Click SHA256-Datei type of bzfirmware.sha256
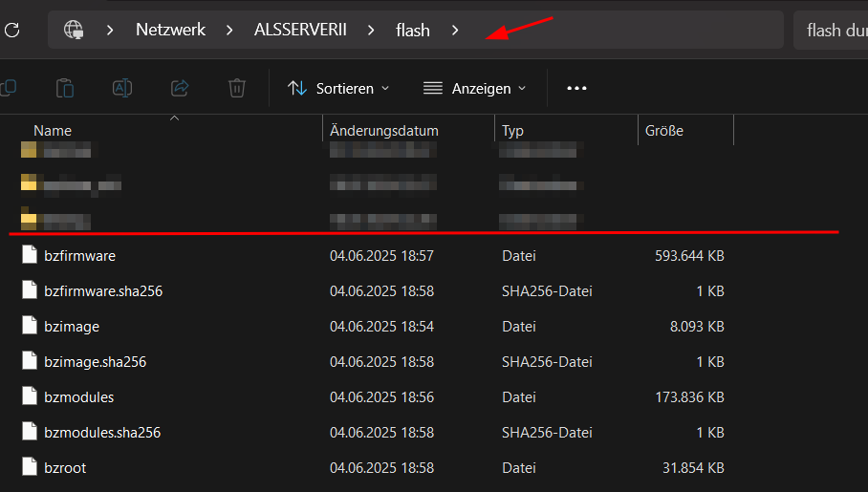This screenshot has height=492, width=868. (x=547, y=291)
